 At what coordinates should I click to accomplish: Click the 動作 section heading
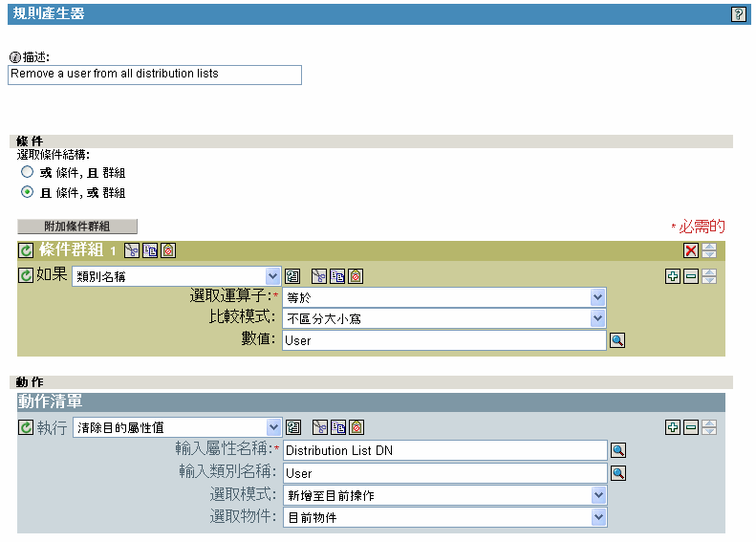pos(30,382)
